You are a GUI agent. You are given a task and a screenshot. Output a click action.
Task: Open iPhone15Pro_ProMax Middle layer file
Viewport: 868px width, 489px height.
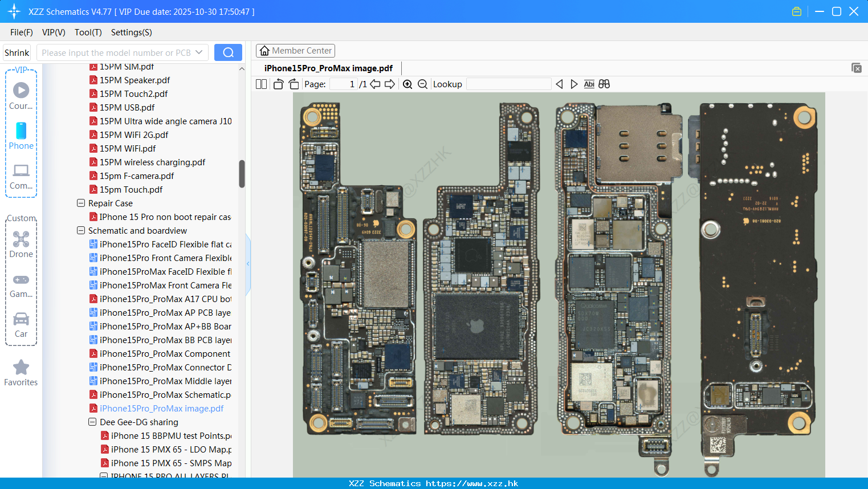[x=165, y=381]
